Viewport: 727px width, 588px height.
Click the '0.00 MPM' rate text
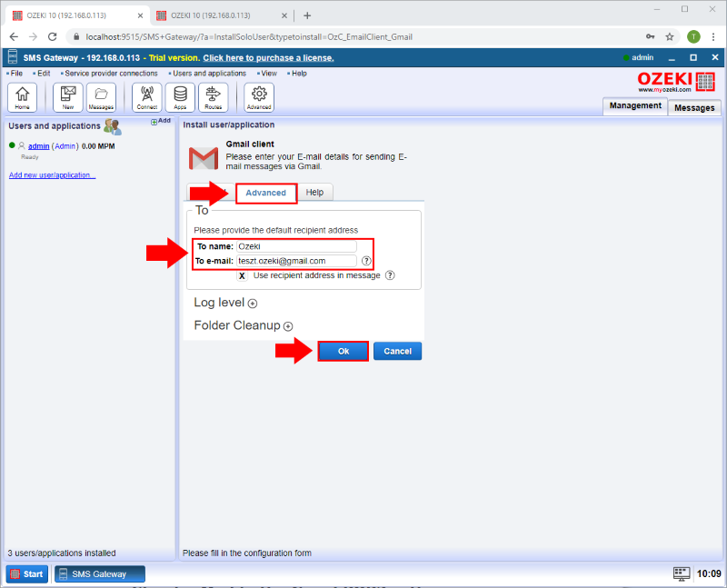(98, 146)
